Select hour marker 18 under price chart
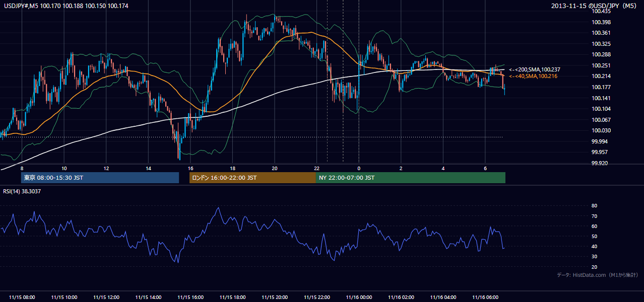The width and height of the screenshot is (644, 302). 232,168
